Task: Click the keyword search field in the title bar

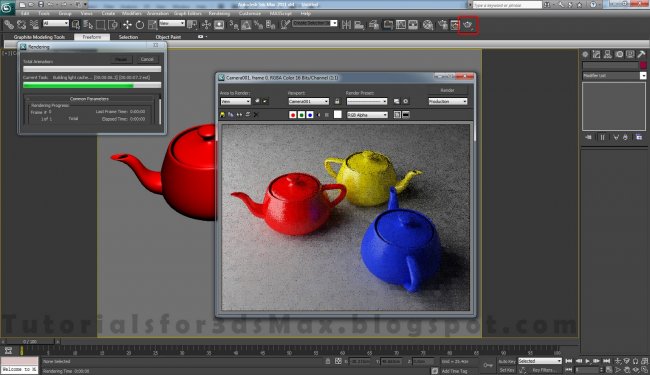Action: pyautogui.click(x=507, y=5)
